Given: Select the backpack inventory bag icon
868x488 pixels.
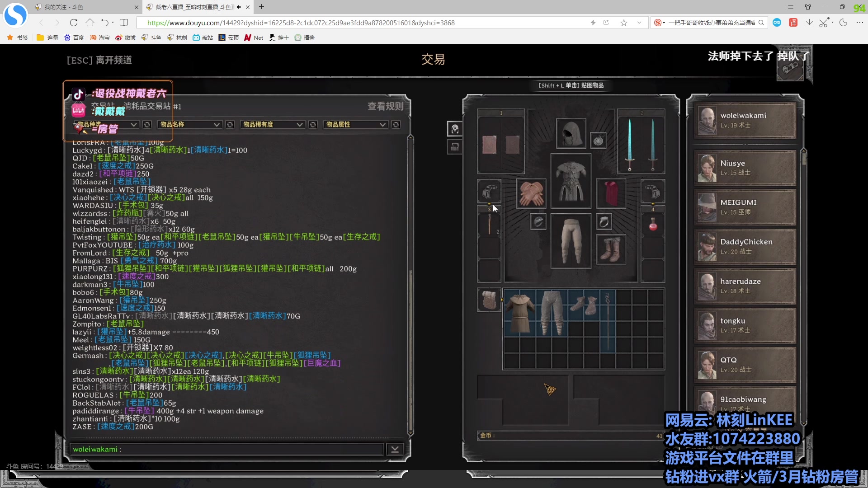Looking at the screenshot, I should click(x=489, y=300).
